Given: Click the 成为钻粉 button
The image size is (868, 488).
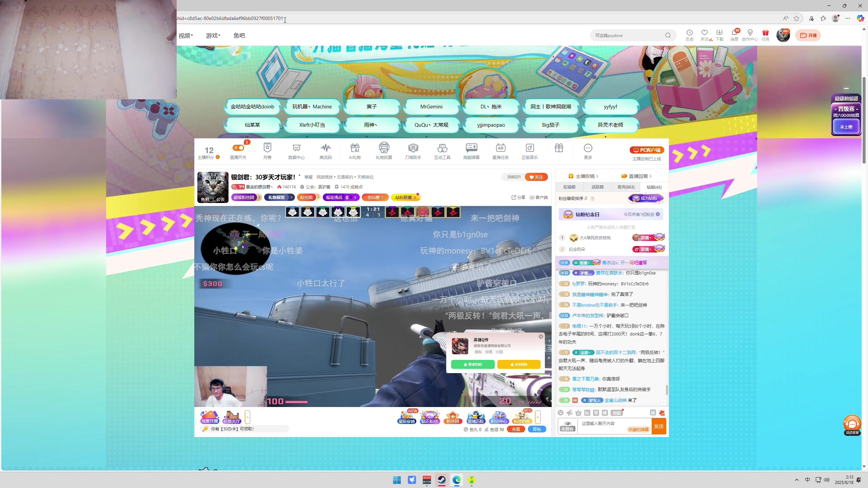Looking at the screenshot, I should [646, 198].
